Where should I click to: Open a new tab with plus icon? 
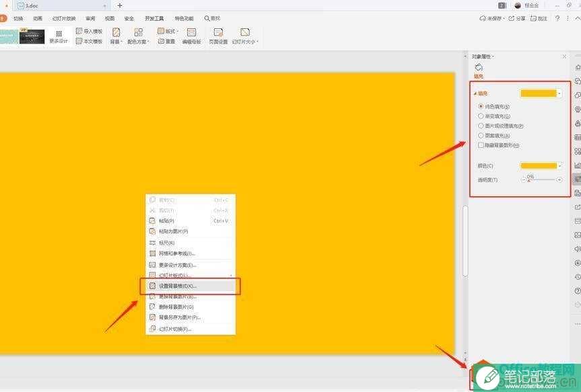120,5
